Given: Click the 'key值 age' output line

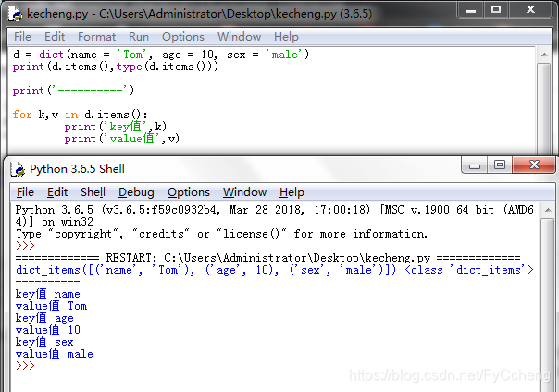Looking at the screenshot, I should coord(44,318).
